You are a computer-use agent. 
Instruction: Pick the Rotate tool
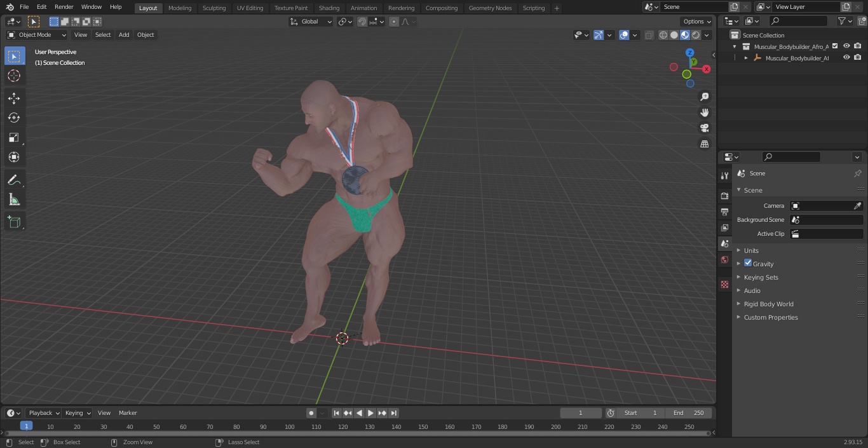14,118
